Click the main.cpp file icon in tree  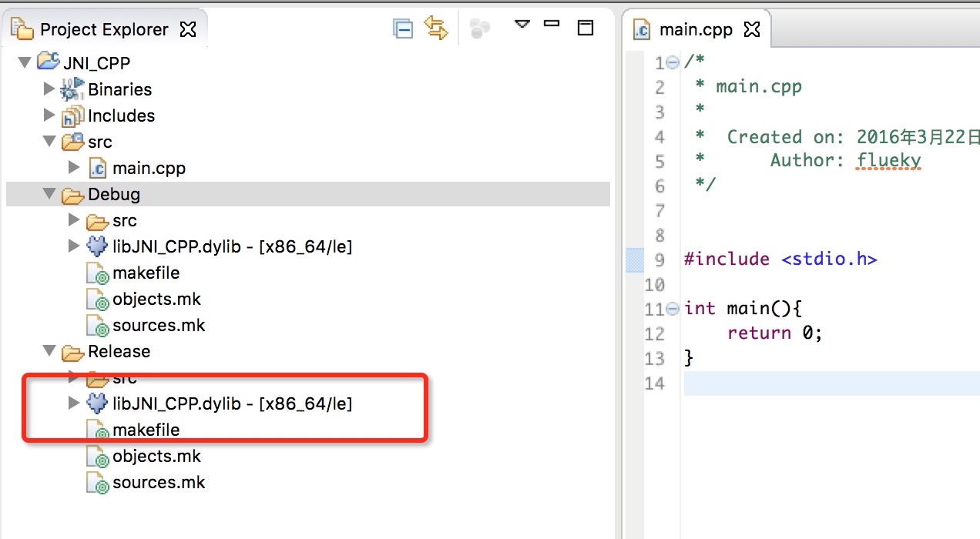(x=97, y=167)
